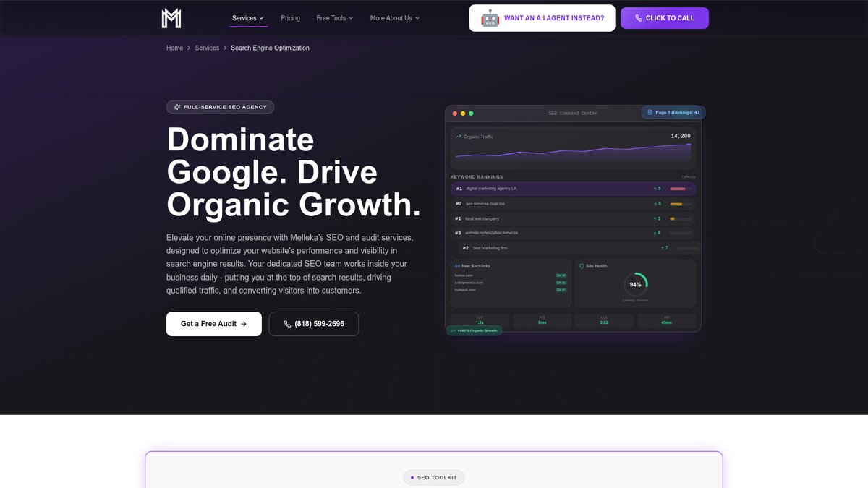Image resolution: width=868 pixels, height=488 pixels.
Task: Click the purple dot in SEO Toolkit badge
Action: [x=412, y=478]
